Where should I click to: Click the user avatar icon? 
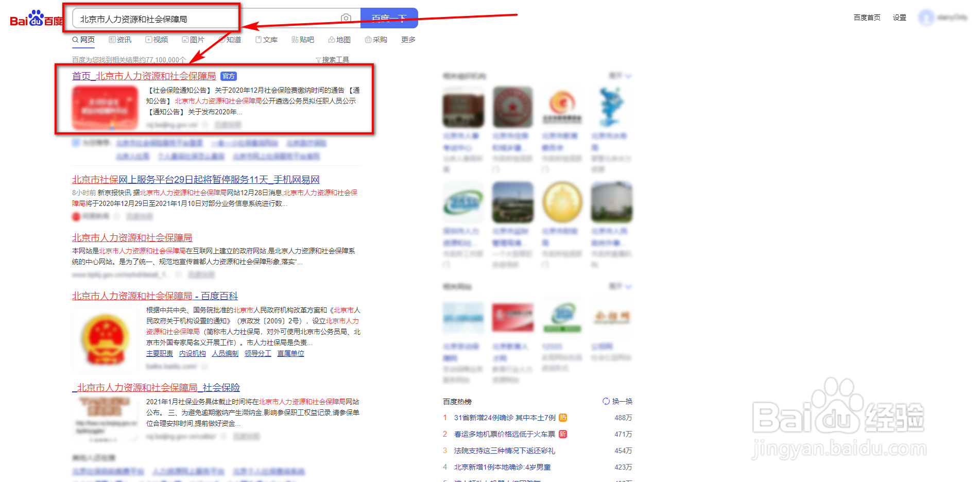click(926, 18)
